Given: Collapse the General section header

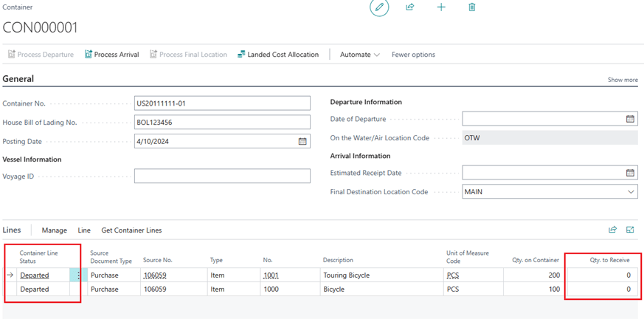Looking at the screenshot, I should tap(18, 79).
